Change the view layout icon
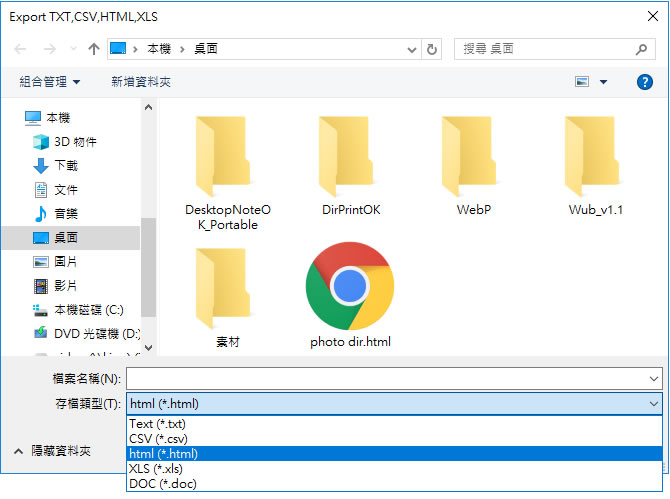670x499 pixels. [x=582, y=82]
